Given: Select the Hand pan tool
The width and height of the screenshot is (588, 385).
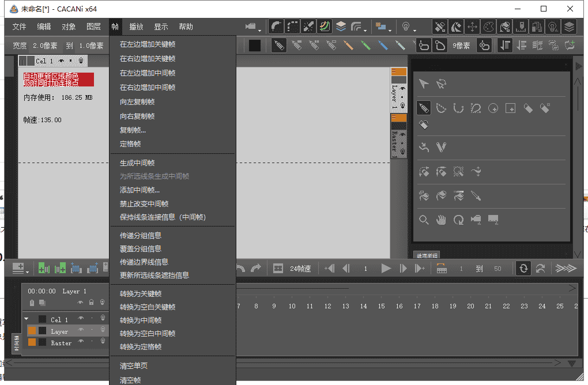Looking at the screenshot, I should click(442, 220).
